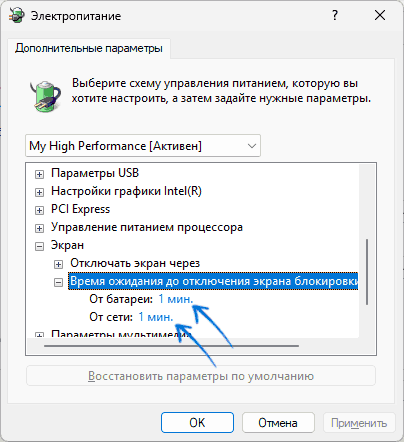
Task: Click the horizontal scrollbar under settings tree
Action: coord(171,346)
